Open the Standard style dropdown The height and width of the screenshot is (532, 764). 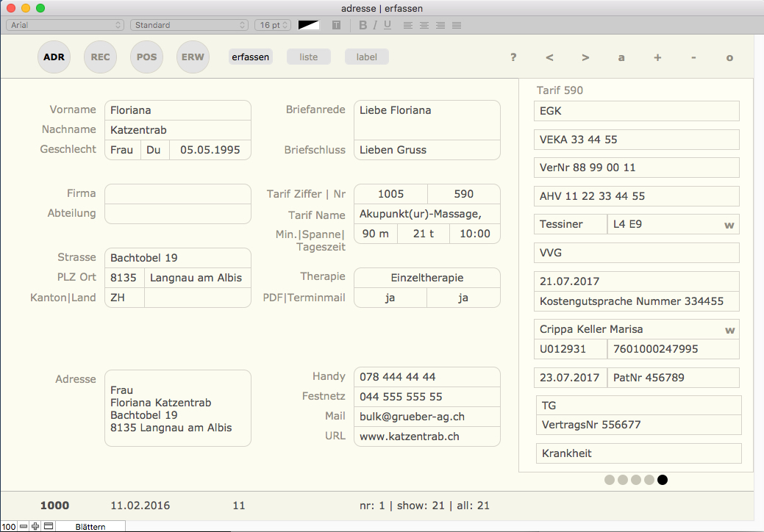tap(189, 25)
